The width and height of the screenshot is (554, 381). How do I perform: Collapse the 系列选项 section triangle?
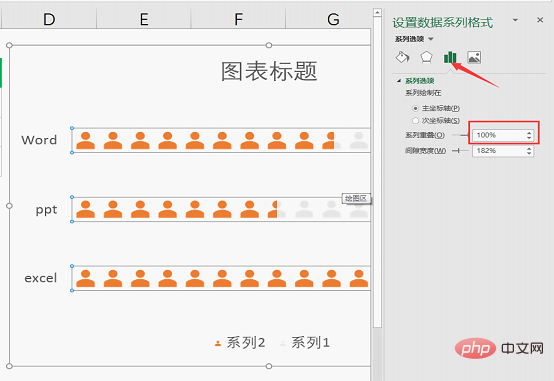(399, 81)
